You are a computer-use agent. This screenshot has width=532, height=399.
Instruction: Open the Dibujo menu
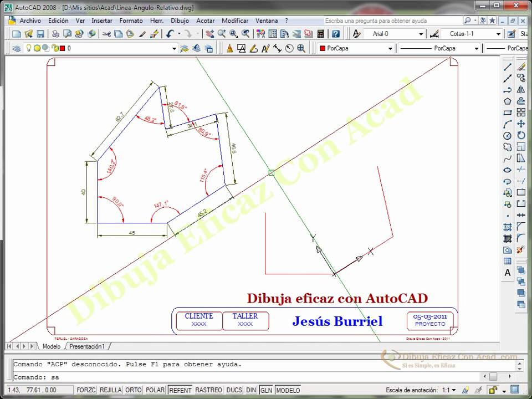[180, 21]
